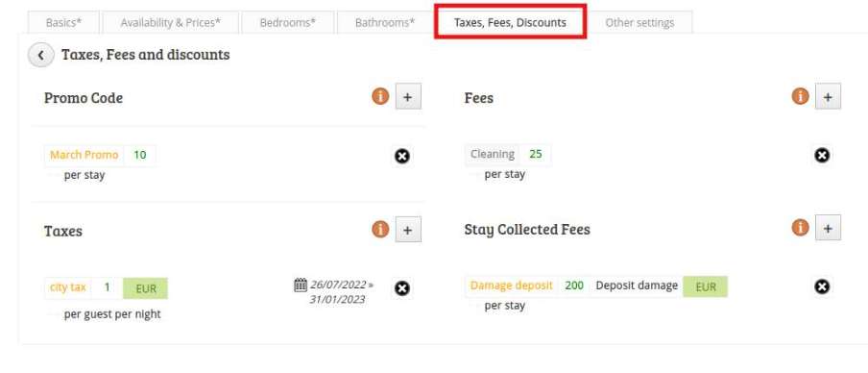Add a new tax with plus button
The image size is (868, 373).
click(x=408, y=230)
